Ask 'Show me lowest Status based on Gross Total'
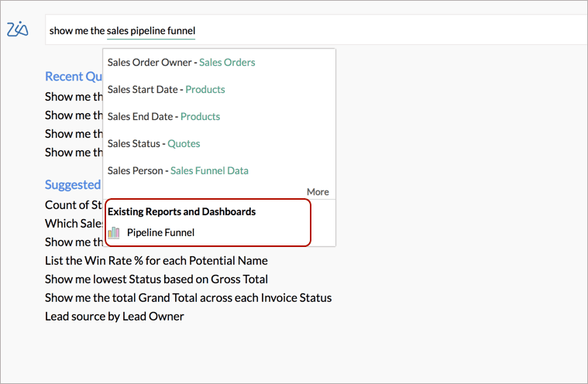This screenshot has width=588, height=384. click(156, 279)
